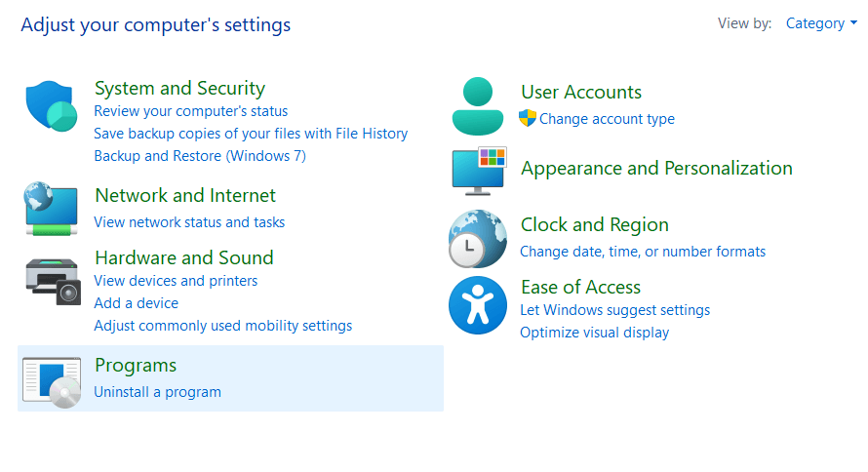
Task: Open Save backup copies with File History
Action: click(251, 134)
